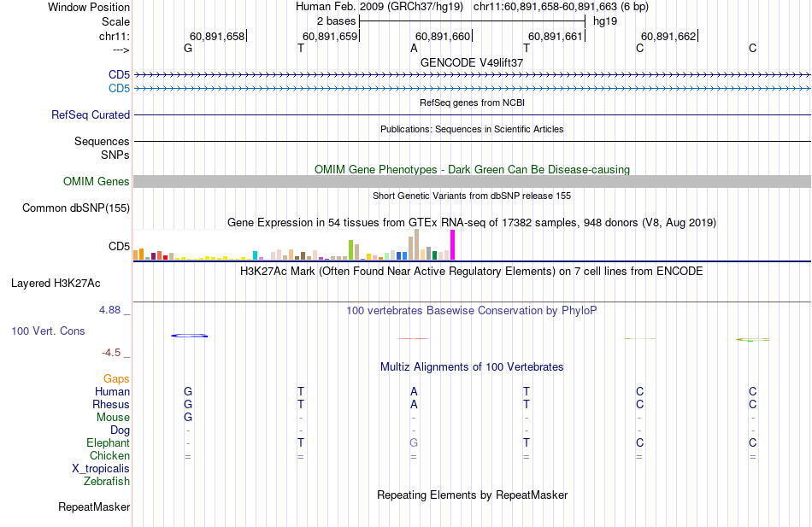Click the 4.88 PhyloP upper scale value
Screen dimensions: 812x527
109,309
